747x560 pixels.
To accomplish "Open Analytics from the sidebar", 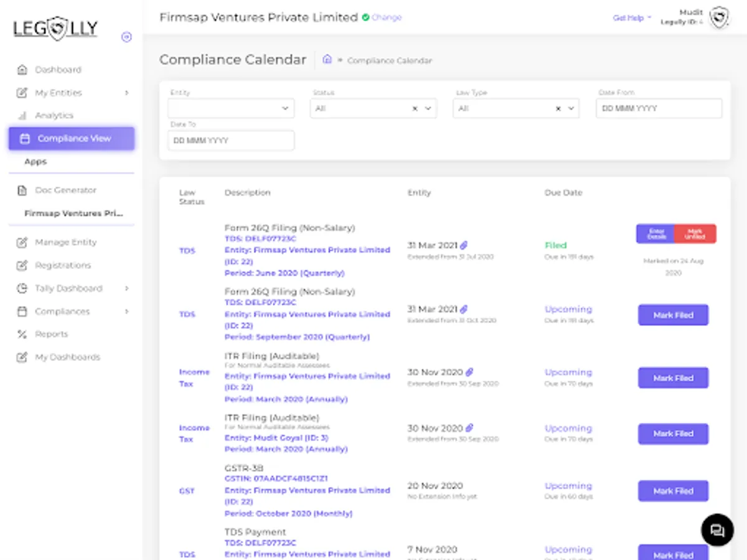I will 54,116.
